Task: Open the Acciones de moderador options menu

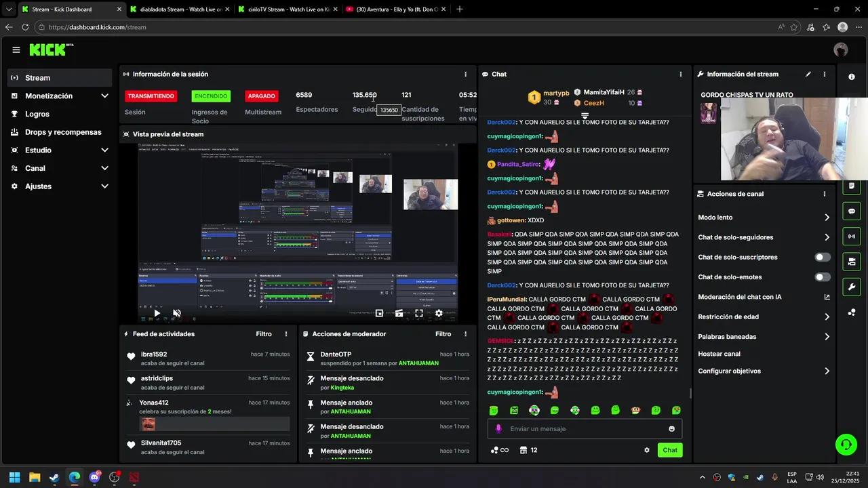Action: [465, 334]
